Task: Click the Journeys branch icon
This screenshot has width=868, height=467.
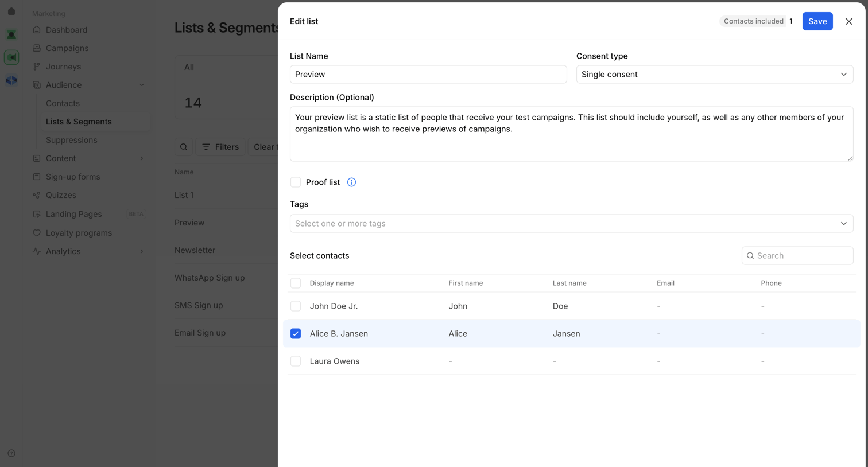Action: coord(37,67)
